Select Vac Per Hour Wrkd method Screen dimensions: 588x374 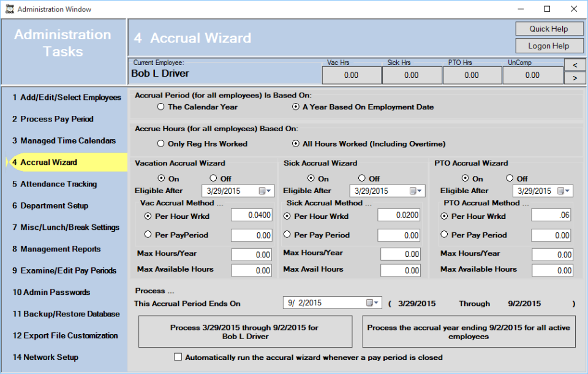(148, 216)
